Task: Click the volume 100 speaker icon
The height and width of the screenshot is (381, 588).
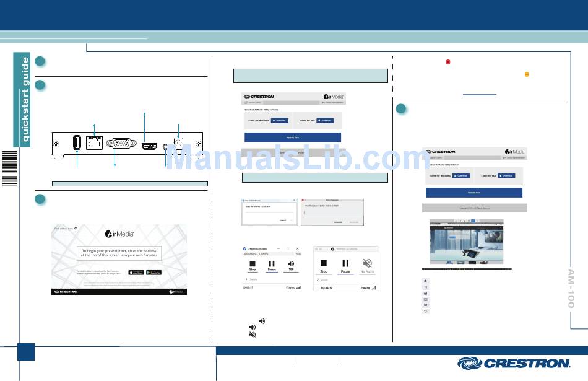Action: click(x=291, y=266)
